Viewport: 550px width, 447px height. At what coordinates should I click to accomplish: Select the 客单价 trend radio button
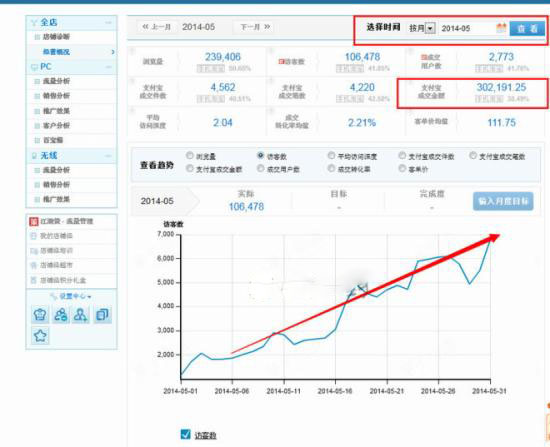coord(402,168)
